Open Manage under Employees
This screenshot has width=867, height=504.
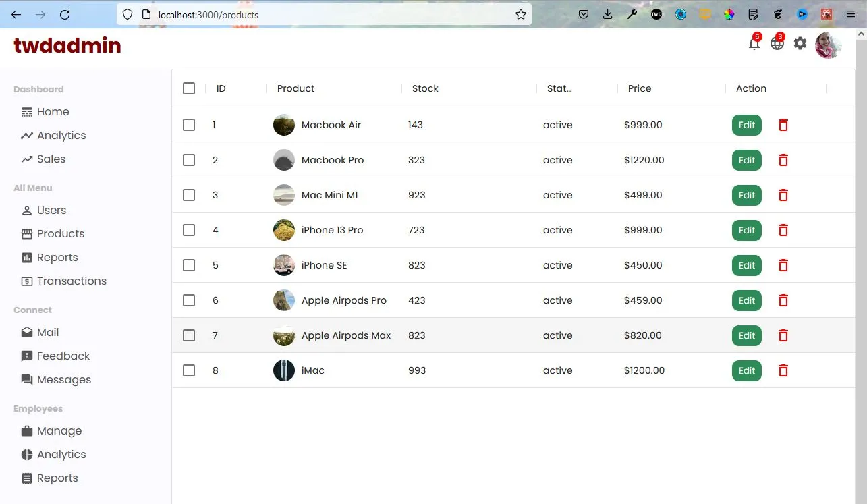pyautogui.click(x=51, y=431)
